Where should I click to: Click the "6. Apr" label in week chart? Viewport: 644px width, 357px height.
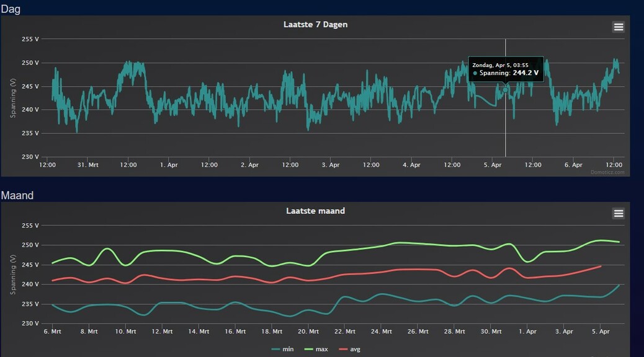tap(573, 165)
